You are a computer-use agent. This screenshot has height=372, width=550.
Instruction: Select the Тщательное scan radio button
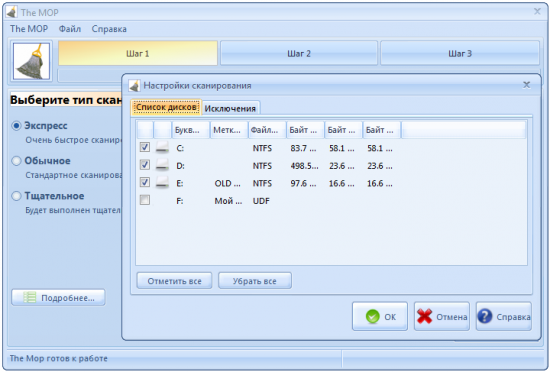tap(16, 196)
